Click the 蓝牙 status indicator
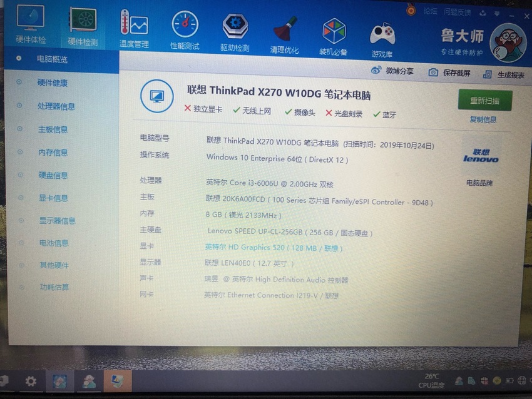Viewport: 532px width, 399px height. (x=385, y=114)
